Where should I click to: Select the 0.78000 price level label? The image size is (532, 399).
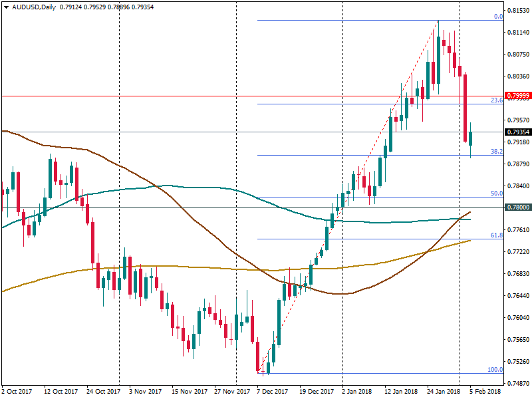[517, 207]
